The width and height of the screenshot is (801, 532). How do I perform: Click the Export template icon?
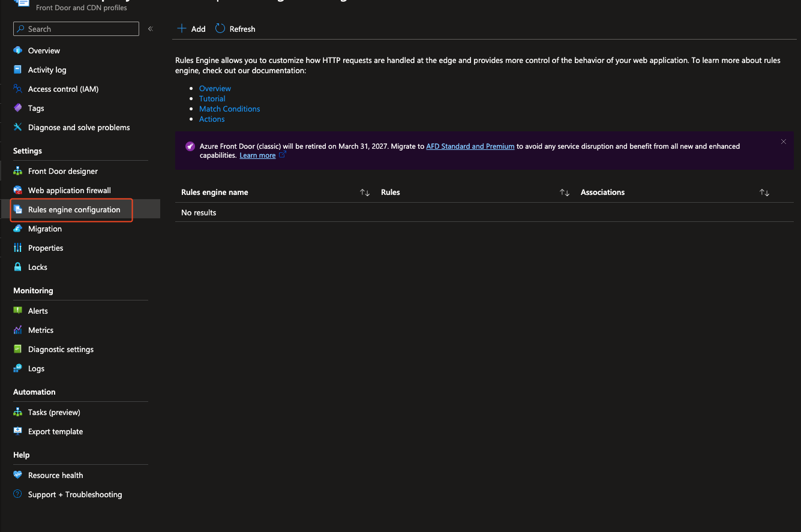click(x=18, y=431)
